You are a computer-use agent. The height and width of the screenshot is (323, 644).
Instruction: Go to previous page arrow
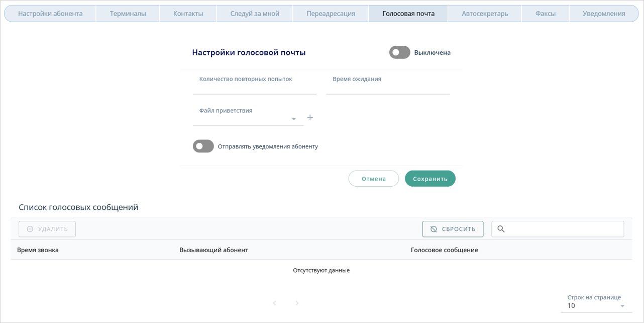pos(274,303)
